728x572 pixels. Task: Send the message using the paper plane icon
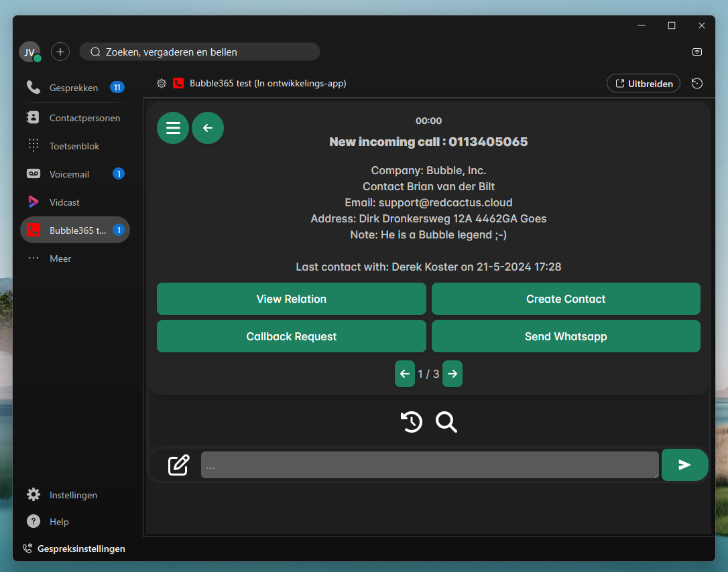click(x=684, y=464)
